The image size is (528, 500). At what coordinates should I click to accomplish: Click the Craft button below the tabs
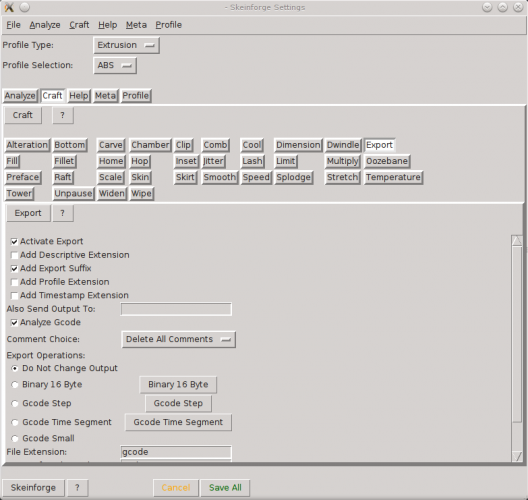(x=23, y=115)
